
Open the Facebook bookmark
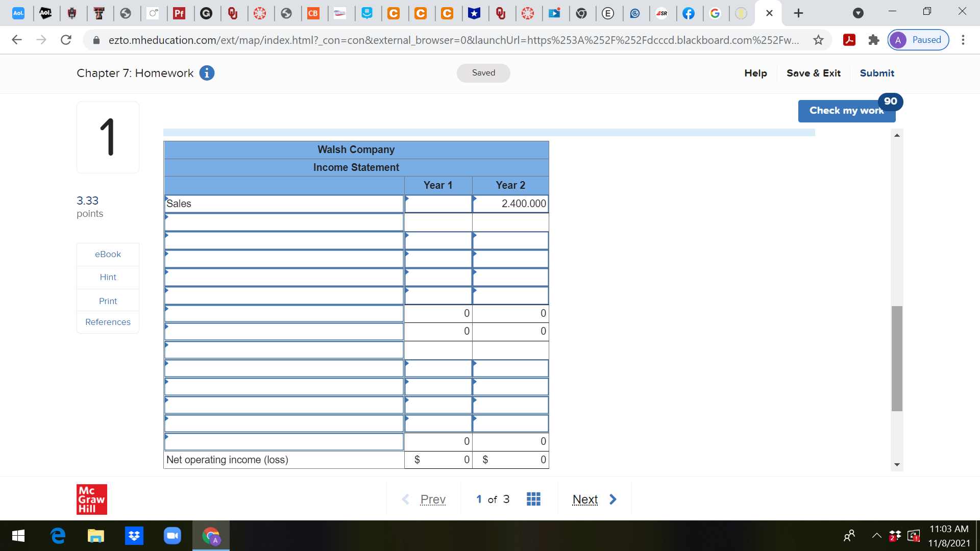[689, 14]
